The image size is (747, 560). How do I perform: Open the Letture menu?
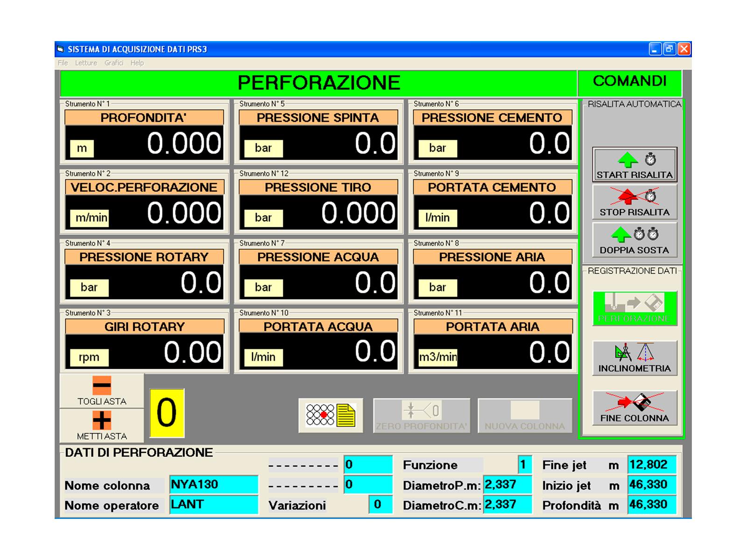pos(86,63)
